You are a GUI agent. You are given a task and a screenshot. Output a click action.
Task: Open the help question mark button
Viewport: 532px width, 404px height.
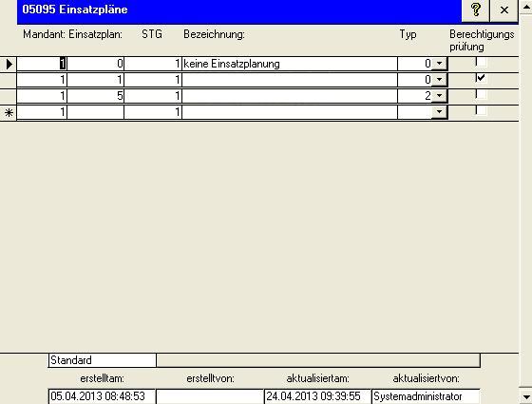475,10
